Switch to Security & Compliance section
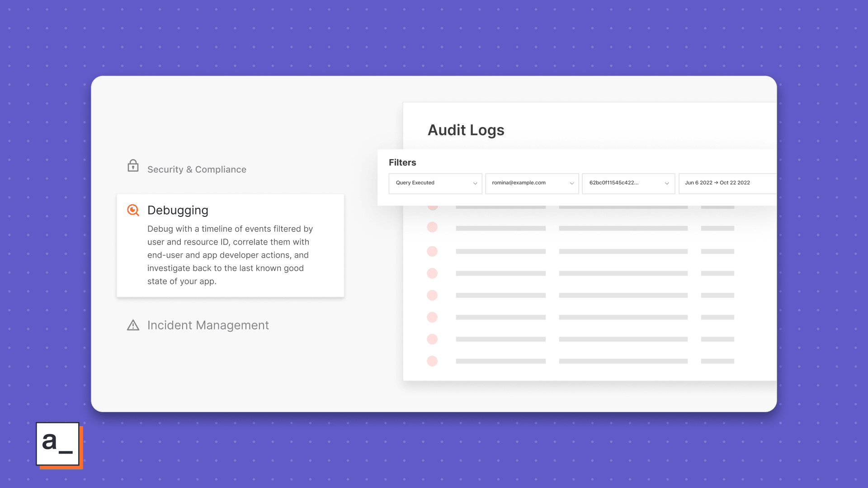 pos(197,169)
